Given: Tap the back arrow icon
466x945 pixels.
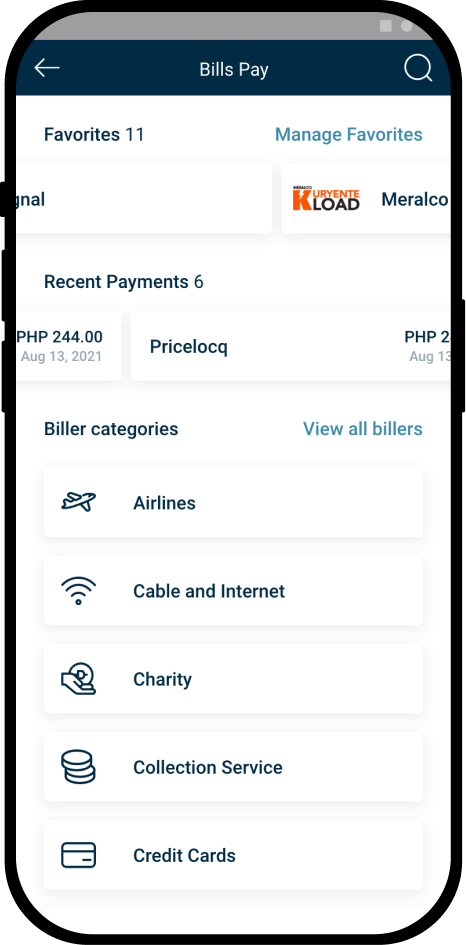Looking at the screenshot, I should pos(46,68).
